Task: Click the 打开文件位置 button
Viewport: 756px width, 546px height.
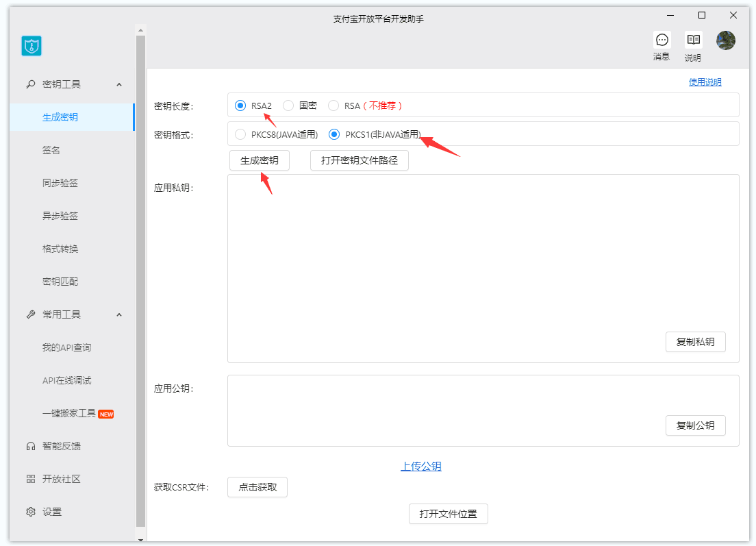Action: click(449, 514)
